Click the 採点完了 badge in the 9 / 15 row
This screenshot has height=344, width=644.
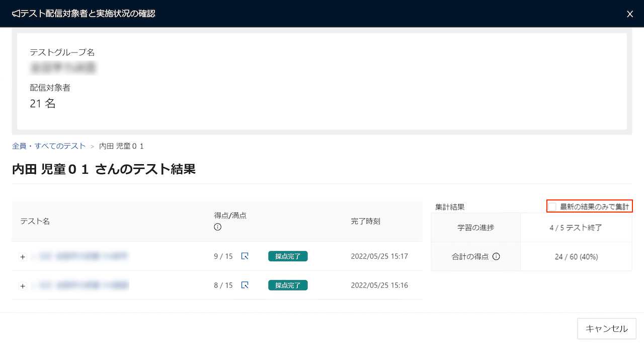tap(288, 256)
